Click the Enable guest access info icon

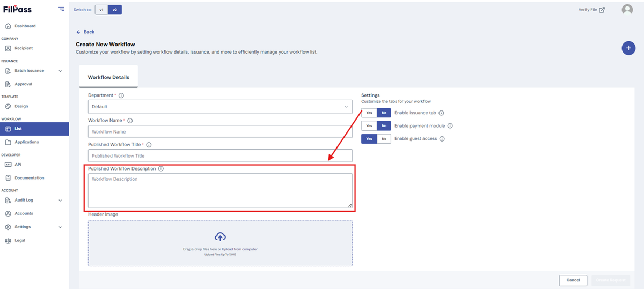click(442, 139)
